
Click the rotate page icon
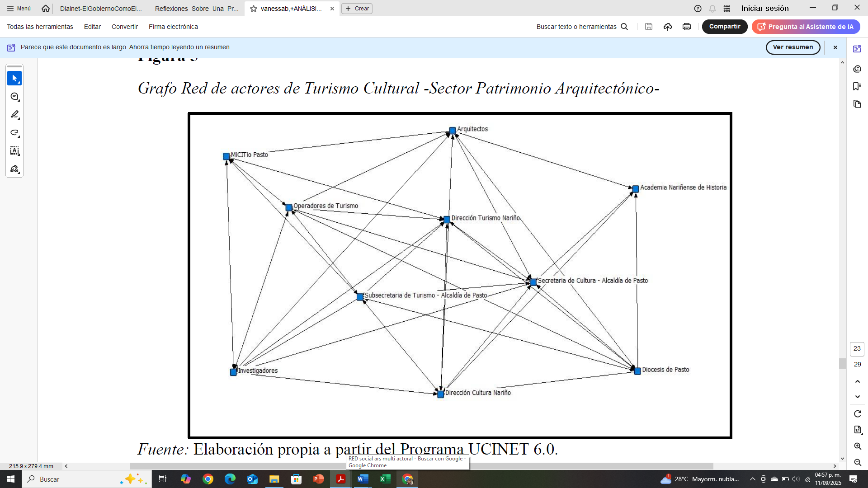[857, 414]
